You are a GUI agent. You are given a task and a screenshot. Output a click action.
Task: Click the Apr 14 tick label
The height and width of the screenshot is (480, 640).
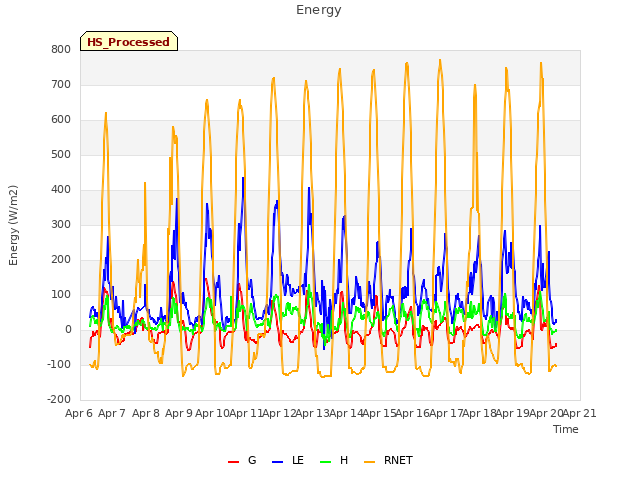pos(346,413)
